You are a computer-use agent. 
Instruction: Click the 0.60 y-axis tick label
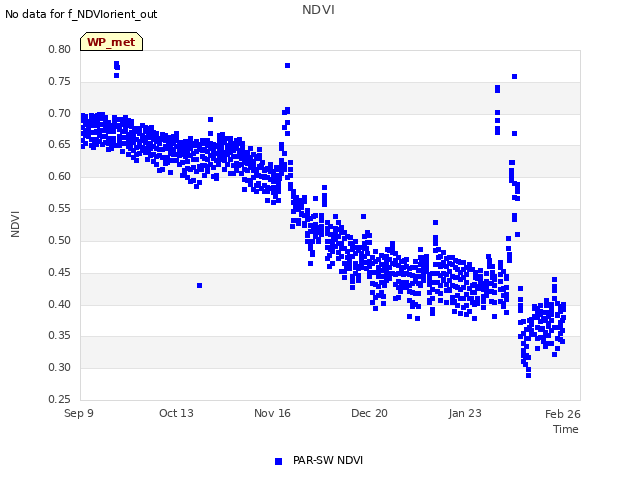[x=60, y=176]
